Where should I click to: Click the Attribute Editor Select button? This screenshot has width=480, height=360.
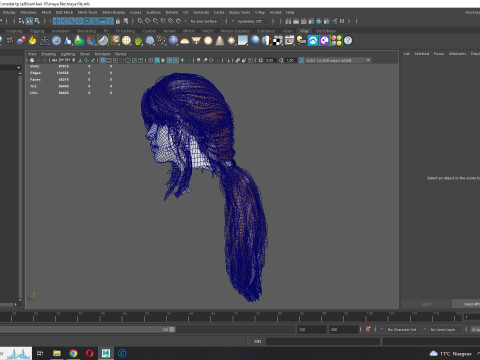(x=426, y=304)
